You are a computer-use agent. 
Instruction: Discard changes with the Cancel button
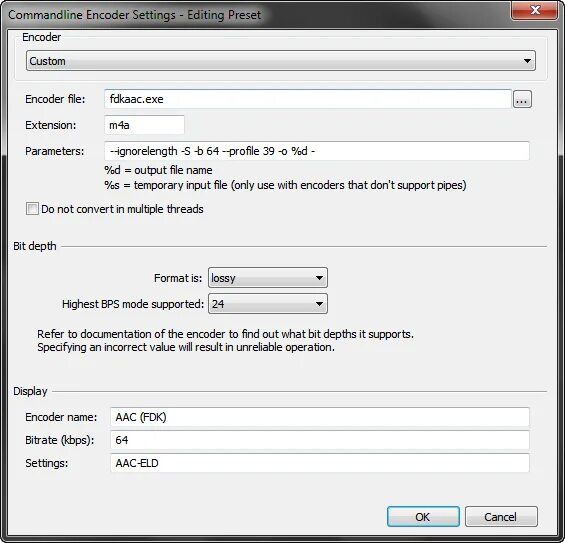501,517
